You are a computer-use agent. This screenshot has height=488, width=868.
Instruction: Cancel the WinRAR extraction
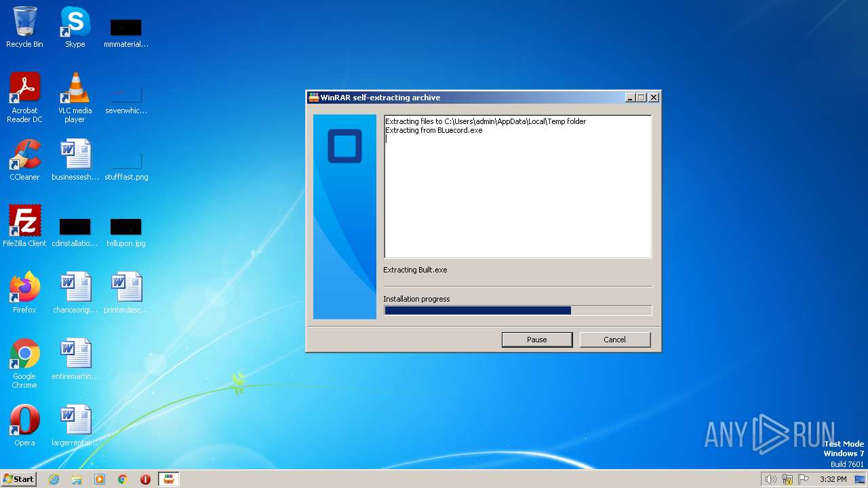click(x=615, y=340)
